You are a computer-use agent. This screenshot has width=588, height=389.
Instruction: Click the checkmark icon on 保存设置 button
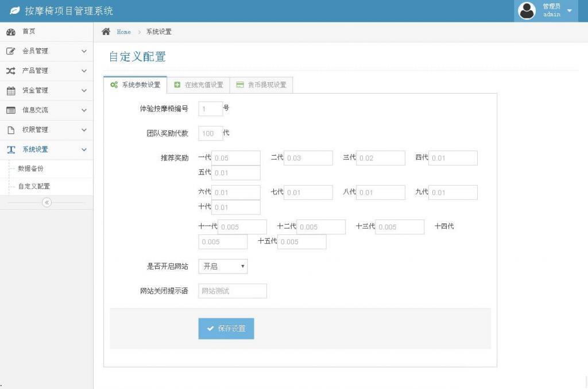[210, 329]
